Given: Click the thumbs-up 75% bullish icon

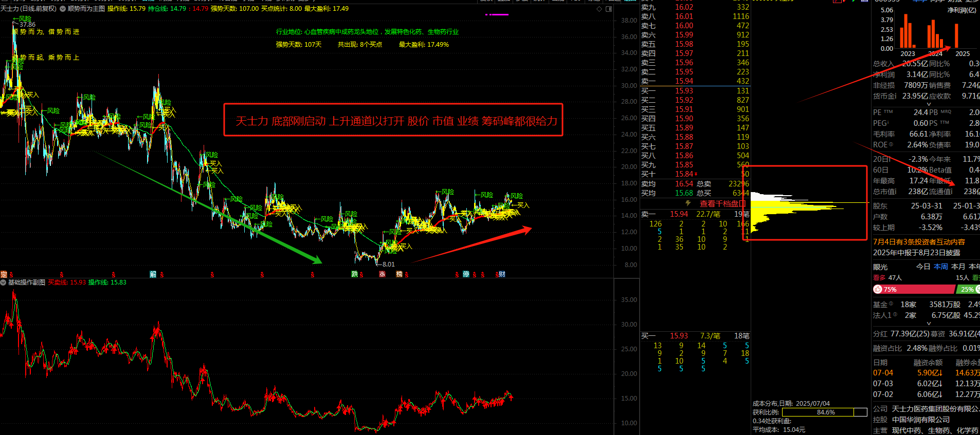Looking at the screenshot, I should (x=878, y=290).
